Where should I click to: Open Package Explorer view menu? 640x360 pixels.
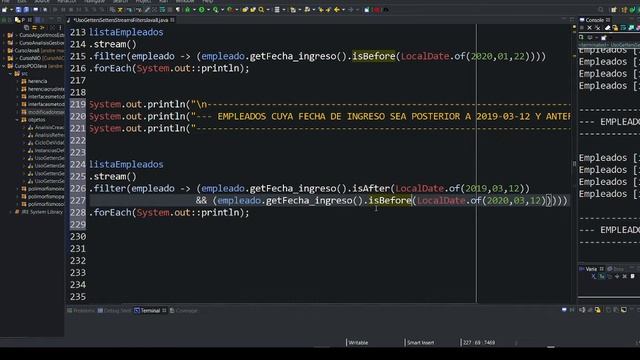coord(60,28)
